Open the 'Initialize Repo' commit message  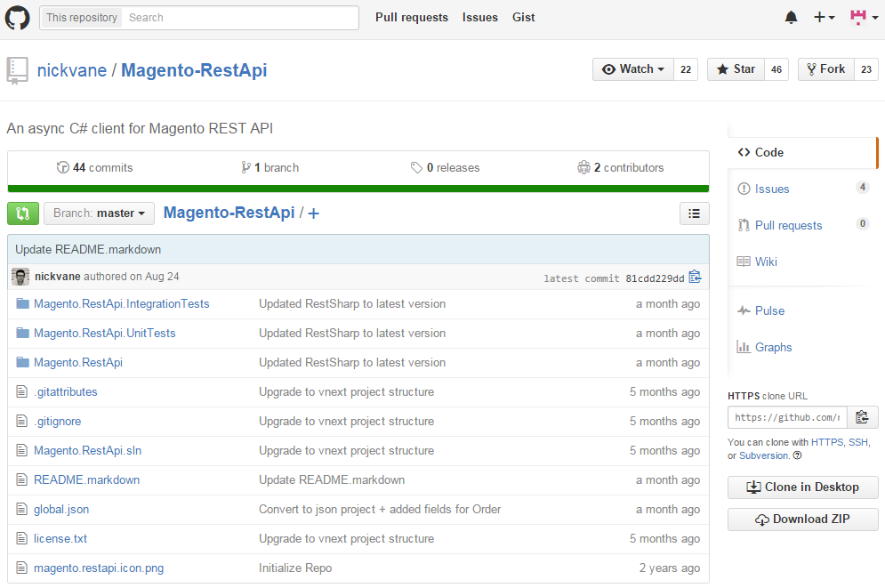point(295,568)
